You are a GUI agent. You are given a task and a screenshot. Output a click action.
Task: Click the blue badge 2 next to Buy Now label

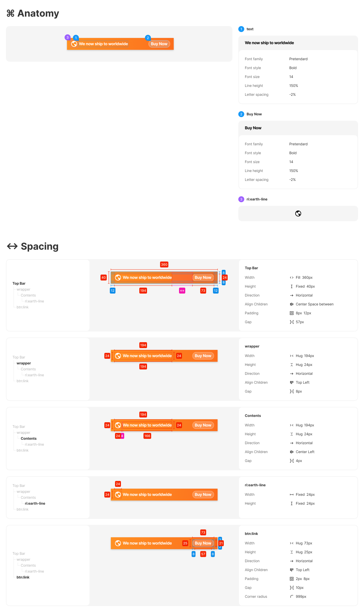[x=241, y=114]
